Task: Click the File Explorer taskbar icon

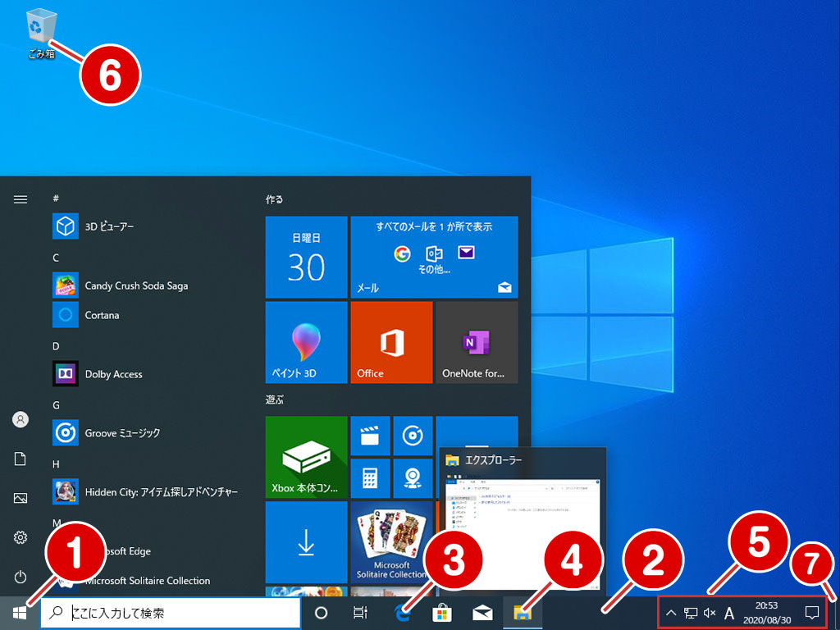Action: click(523, 613)
